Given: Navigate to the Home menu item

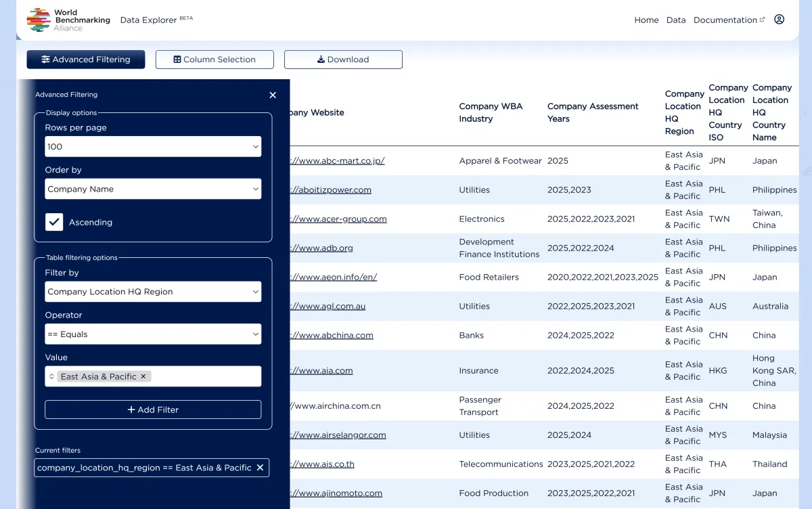Looking at the screenshot, I should point(646,20).
